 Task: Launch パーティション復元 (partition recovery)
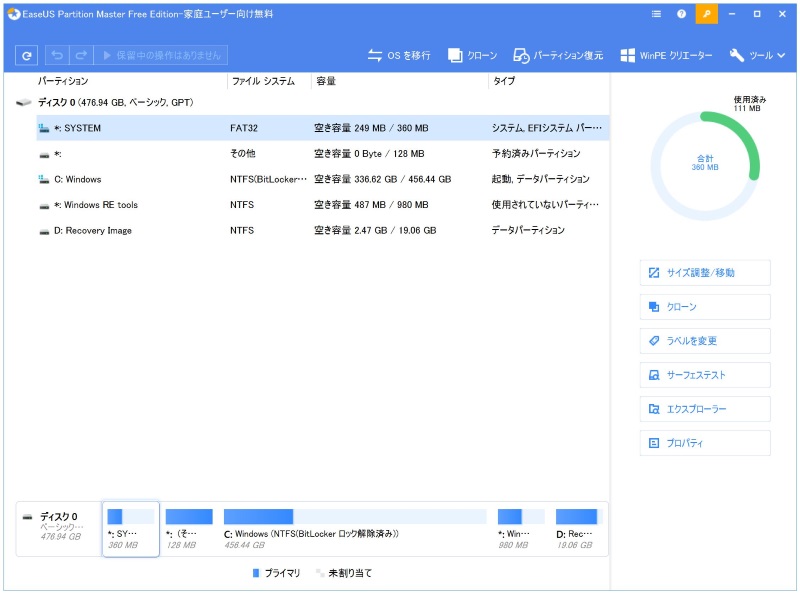point(558,55)
